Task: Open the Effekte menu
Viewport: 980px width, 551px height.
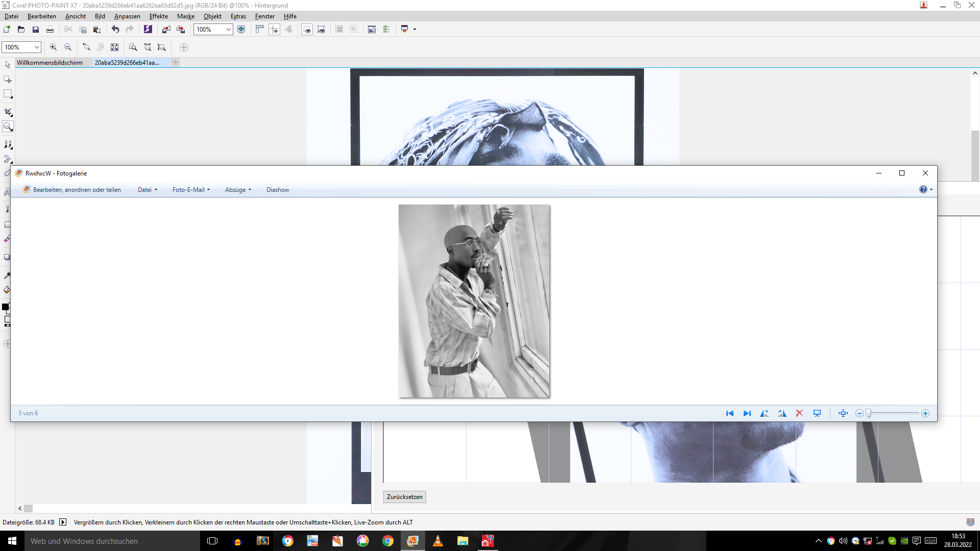Action: click(x=159, y=16)
